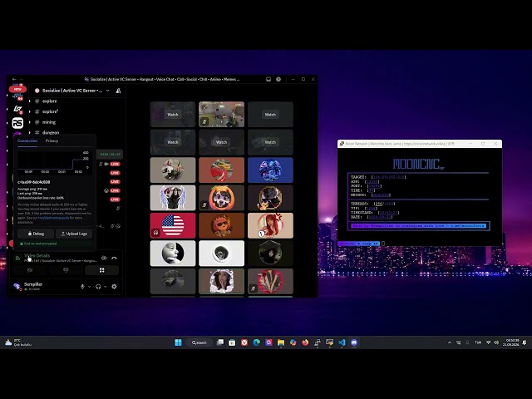Viewport: 532px width, 399px height.
Task: Open the dungeon text channel
Action: point(51,132)
